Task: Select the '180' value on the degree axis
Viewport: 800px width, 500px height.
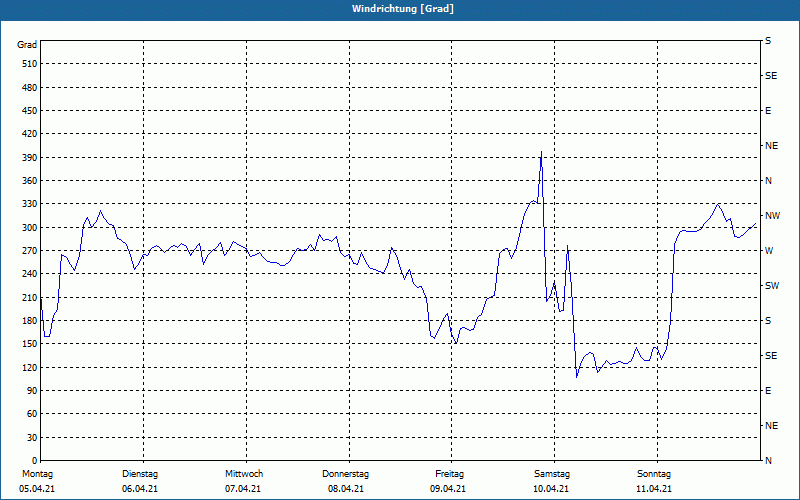Action: (x=30, y=321)
